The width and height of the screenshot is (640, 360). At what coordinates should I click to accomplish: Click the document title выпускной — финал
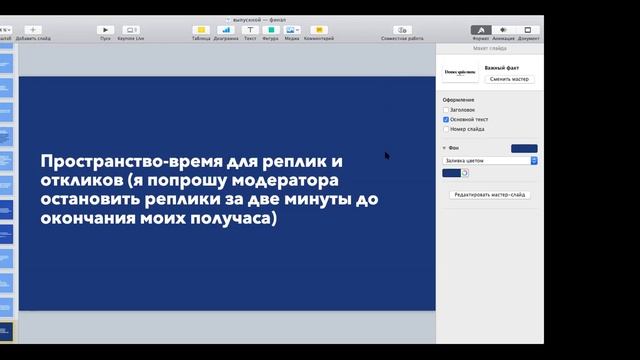259,20
